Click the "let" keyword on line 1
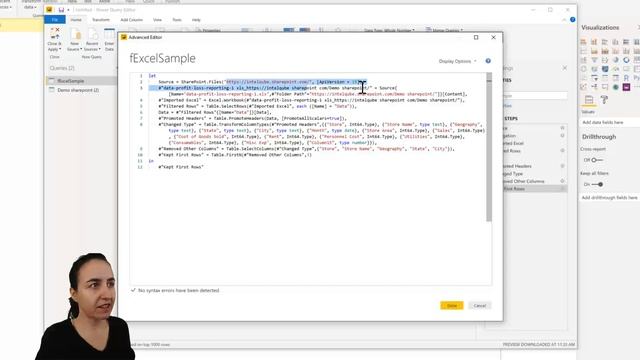This screenshot has width=640, height=360. point(152,76)
